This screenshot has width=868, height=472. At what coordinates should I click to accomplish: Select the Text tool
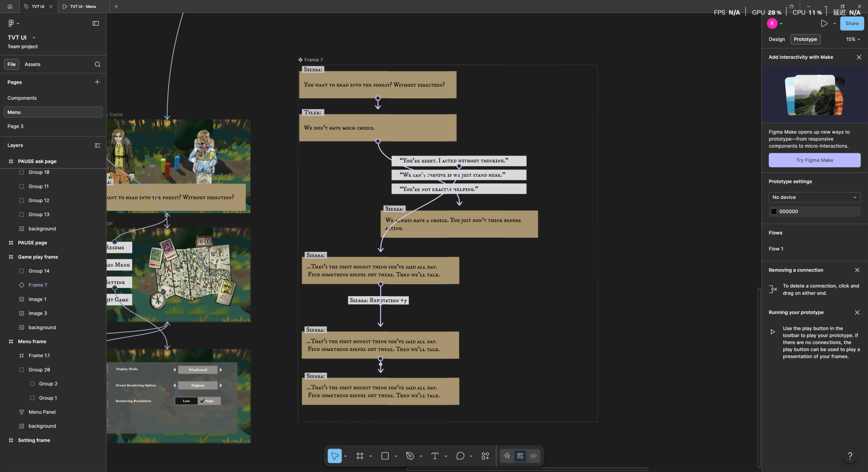coord(435,456)
